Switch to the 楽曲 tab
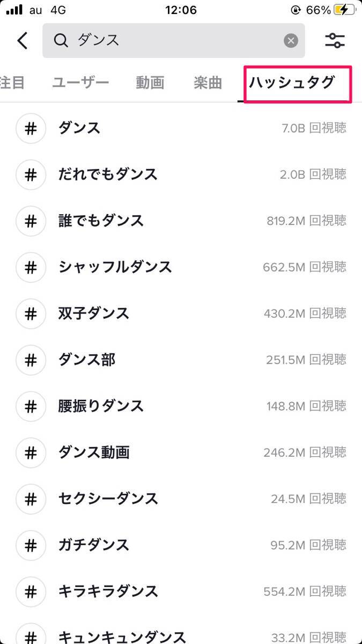This screenshot has width=362, height=644. point(208,83)
